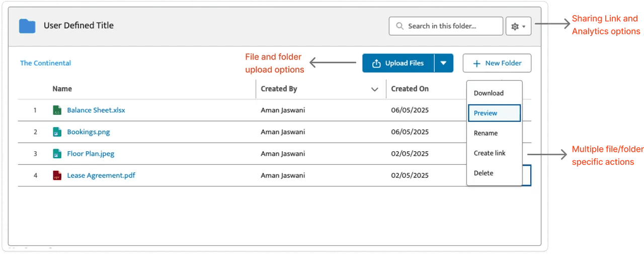This screenshot has width=644, height=254.
Task: Create a New Folder
Action: 497,63
